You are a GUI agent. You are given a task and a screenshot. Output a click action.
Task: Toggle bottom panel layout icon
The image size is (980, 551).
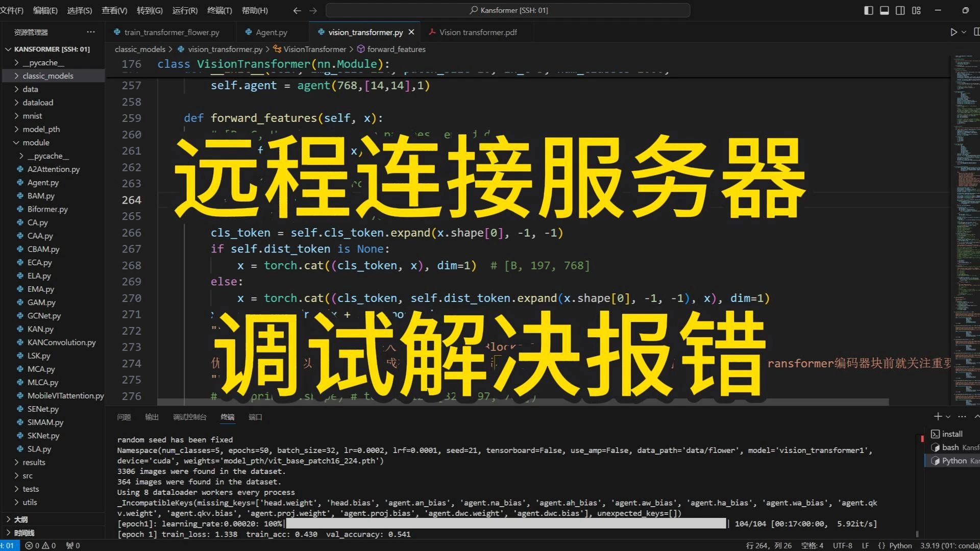(885, 10)
